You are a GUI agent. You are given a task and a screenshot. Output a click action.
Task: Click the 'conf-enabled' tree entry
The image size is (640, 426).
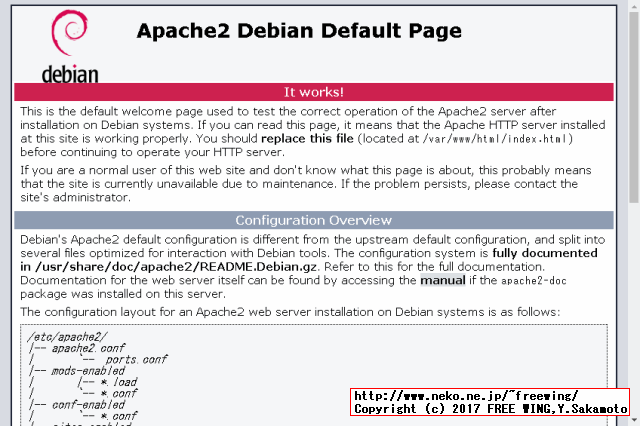(88, 405)
